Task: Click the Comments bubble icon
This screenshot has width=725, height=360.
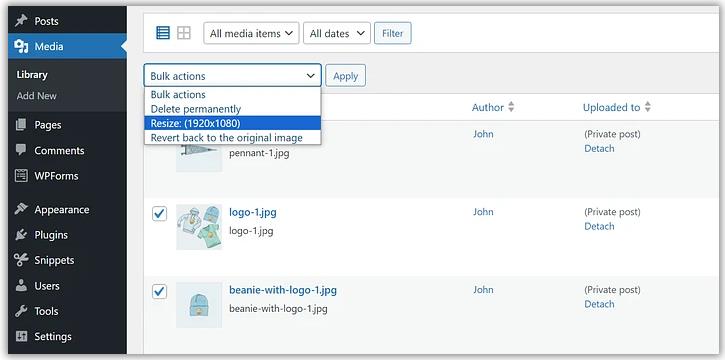Action: (x=21, y=150)
